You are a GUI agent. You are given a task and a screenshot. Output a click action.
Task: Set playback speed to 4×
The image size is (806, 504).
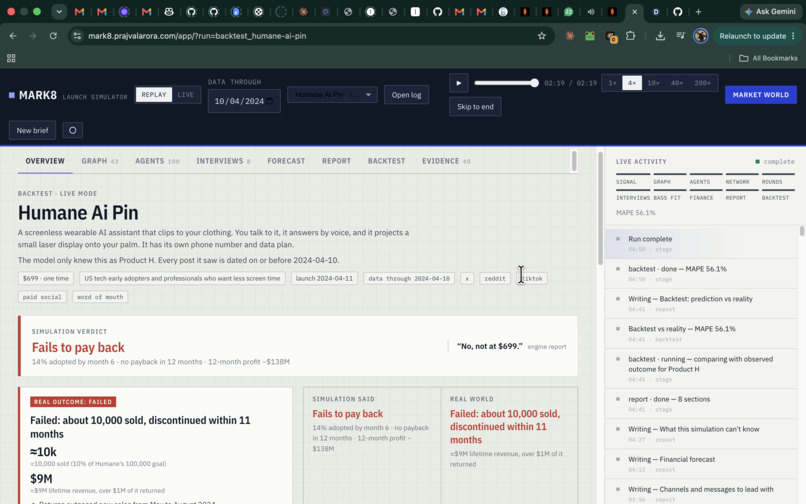click(632, 83)
